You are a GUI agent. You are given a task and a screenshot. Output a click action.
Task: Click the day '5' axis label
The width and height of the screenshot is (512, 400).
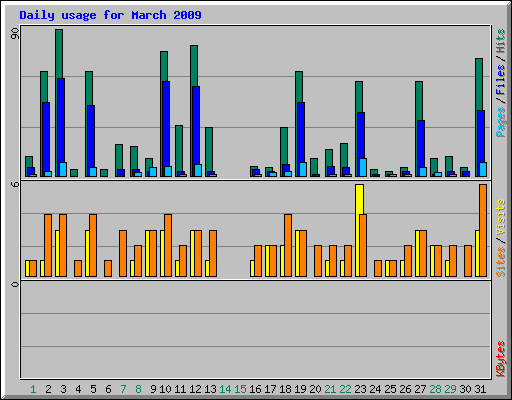pyautogui.click(x=93, y=389)
